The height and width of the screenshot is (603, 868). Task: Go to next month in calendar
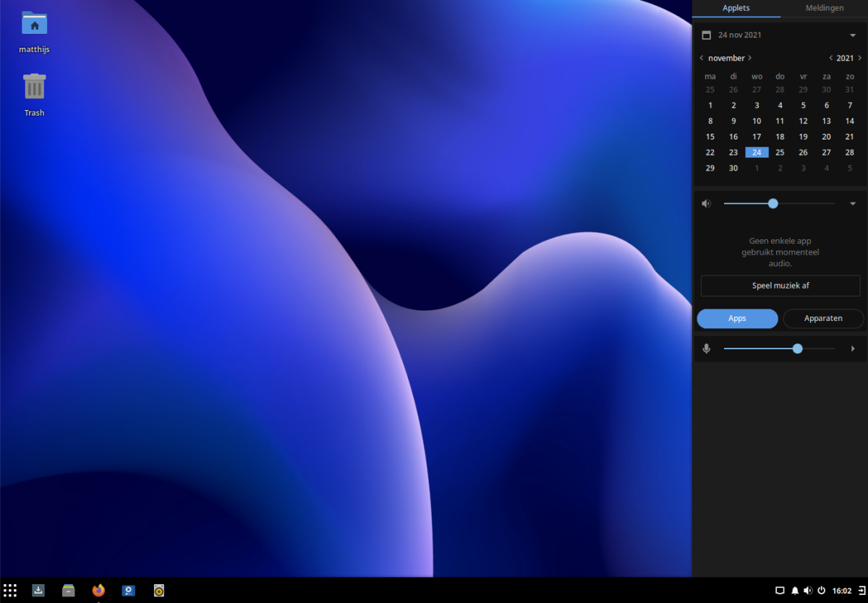pos(750,58)
